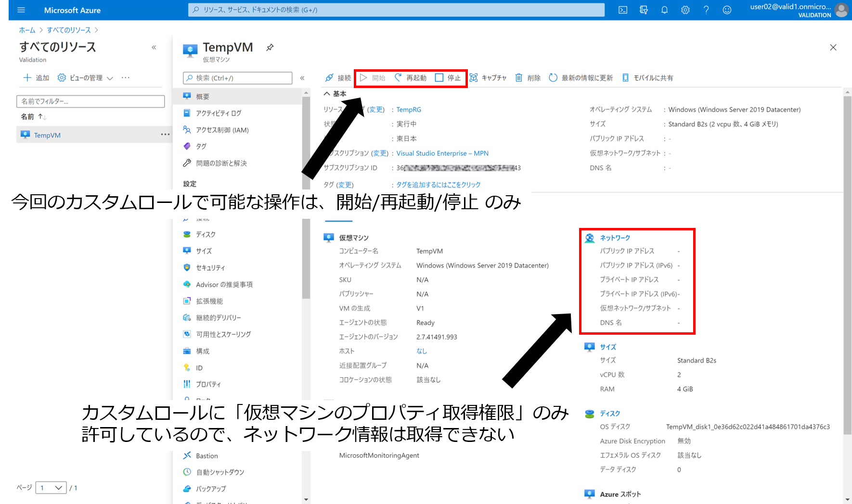
Task: Open the notifications bell
Action: 664,10
